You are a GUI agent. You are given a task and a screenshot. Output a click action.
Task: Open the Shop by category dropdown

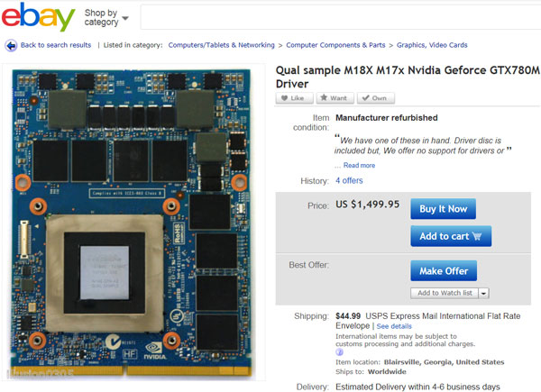click(106, 17)
